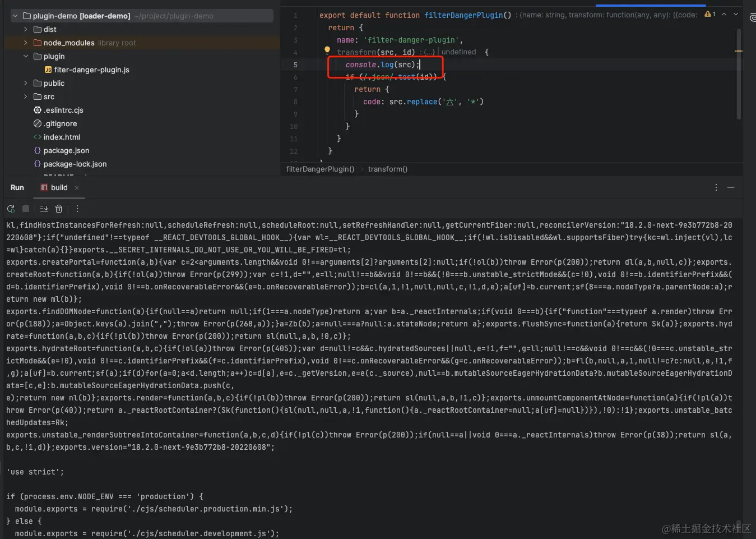Image resolution: width=756 pixels, height=539 pixels.
Task: Click line number 5 in the gutter
Action: (295, 65)
